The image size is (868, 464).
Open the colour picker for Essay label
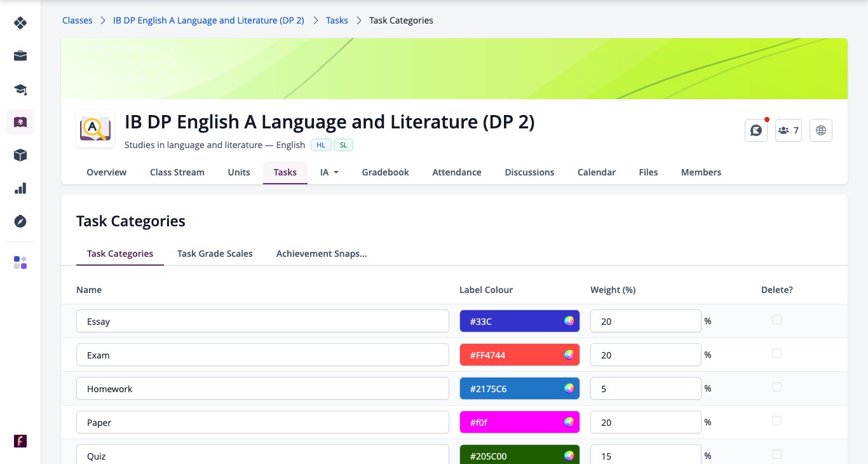point(569,321)
